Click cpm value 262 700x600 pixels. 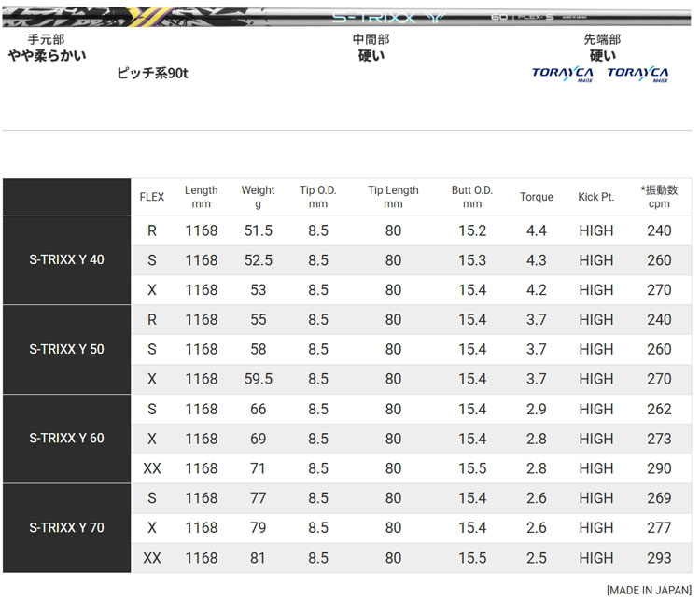pyautogui.click(x=659, y=409)
